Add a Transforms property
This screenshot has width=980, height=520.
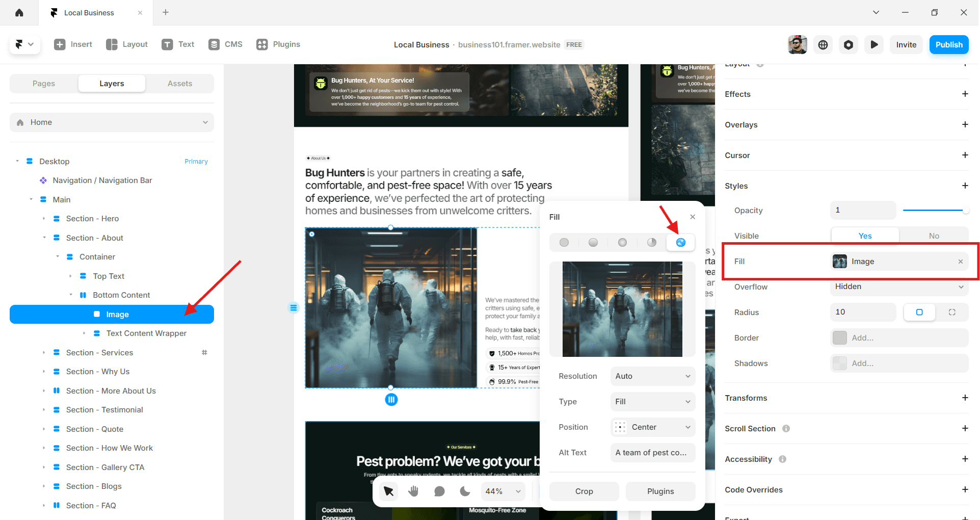pos(965,398)
